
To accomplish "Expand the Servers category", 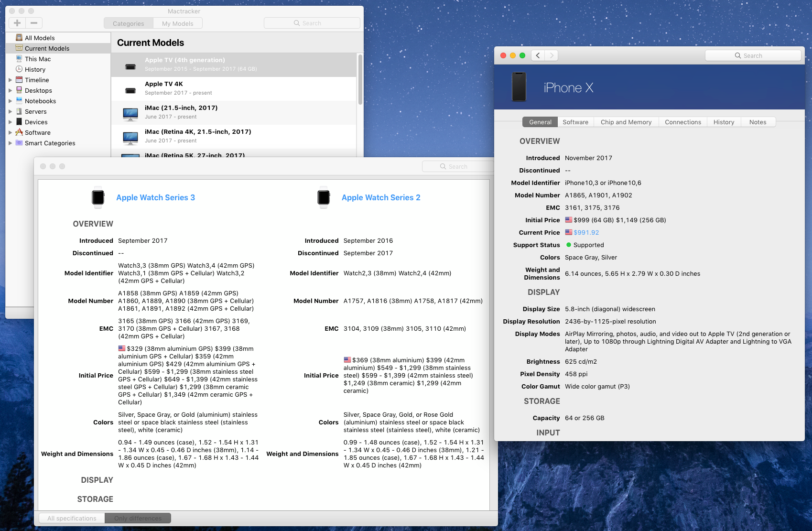I will click(x=11, y=111).
